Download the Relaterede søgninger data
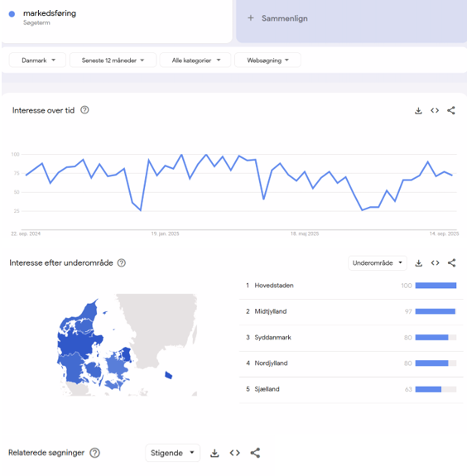The width and height of the screenshot is (467, 476). point(214,453)
